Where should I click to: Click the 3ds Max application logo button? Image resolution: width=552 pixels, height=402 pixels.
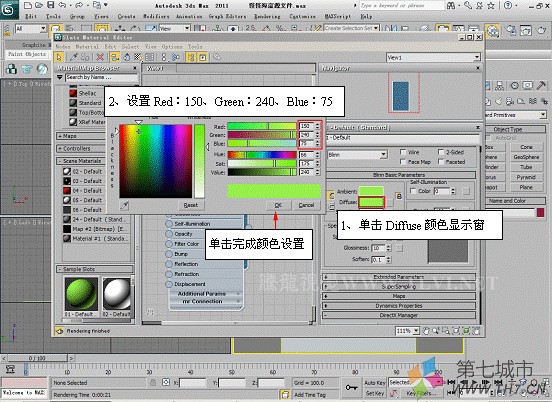point(10,10)
